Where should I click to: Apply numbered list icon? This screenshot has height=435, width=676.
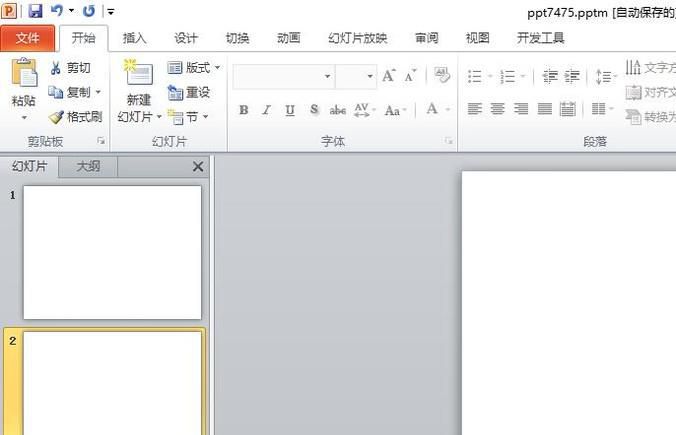click(x=507, y=76)
